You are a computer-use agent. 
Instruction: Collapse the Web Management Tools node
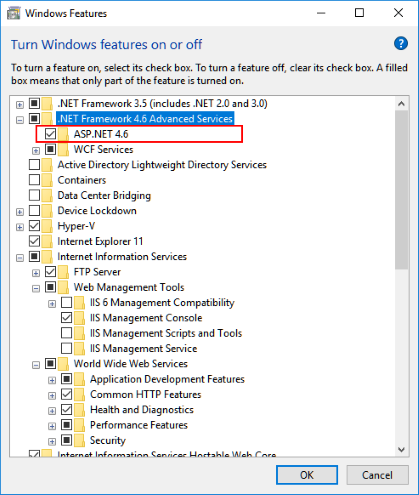36,289
